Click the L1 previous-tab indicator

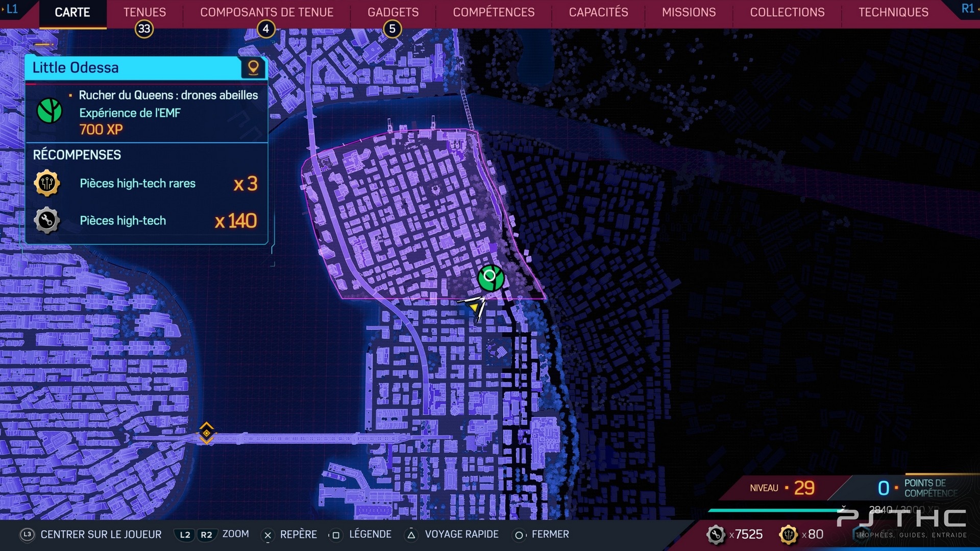(11, 9)
